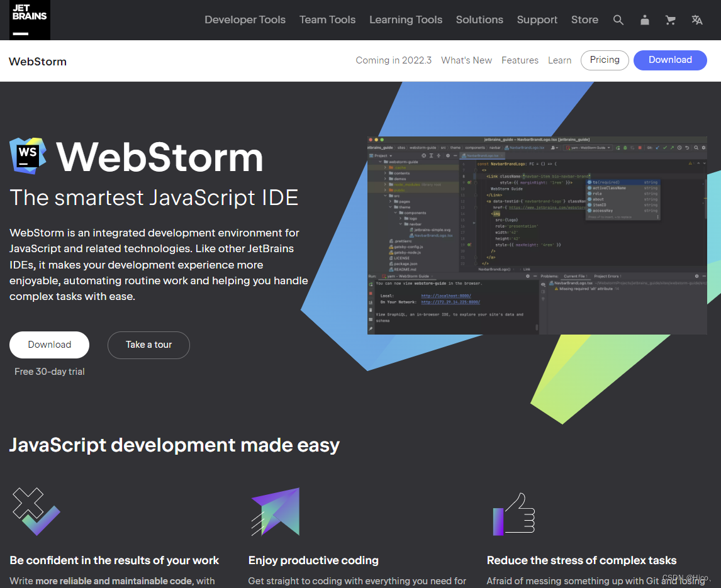Click 'Reduce the stress of complex tasks' heading

582,560
